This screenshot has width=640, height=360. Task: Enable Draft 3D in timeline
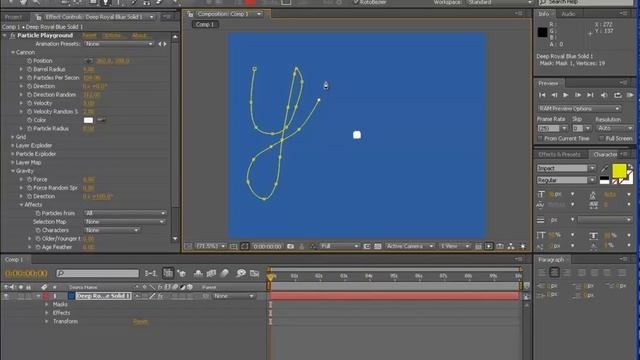pyautogui.click(x=182, y=273)
